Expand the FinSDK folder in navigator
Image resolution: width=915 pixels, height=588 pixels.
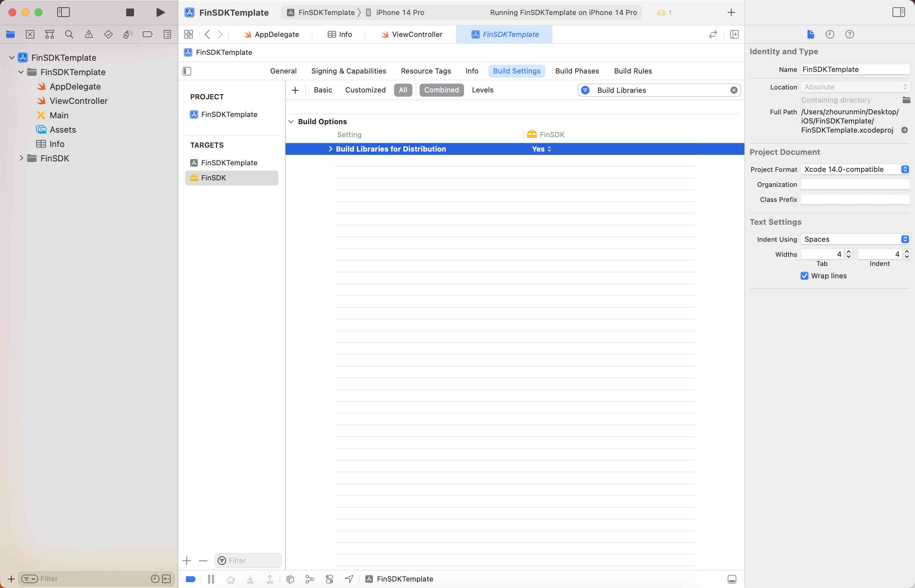tap(21, 158)
